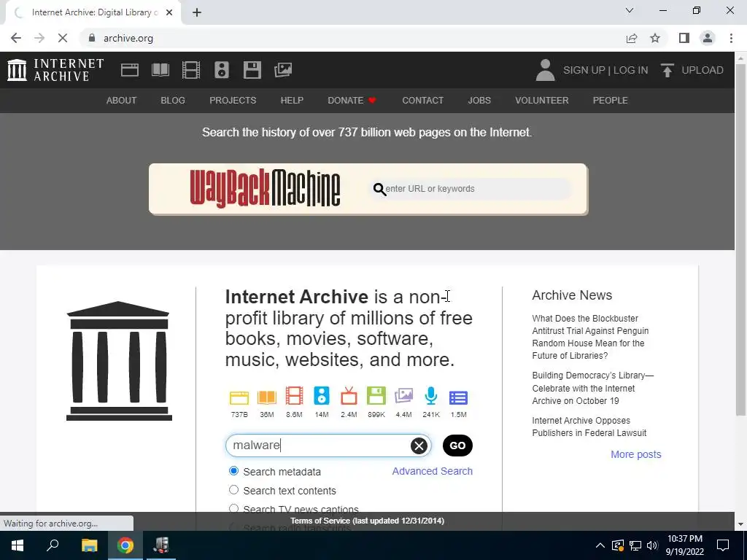Open the tab search chevron in the title bar
This screenshot has height=560, width=747.
tap(630, 10)
